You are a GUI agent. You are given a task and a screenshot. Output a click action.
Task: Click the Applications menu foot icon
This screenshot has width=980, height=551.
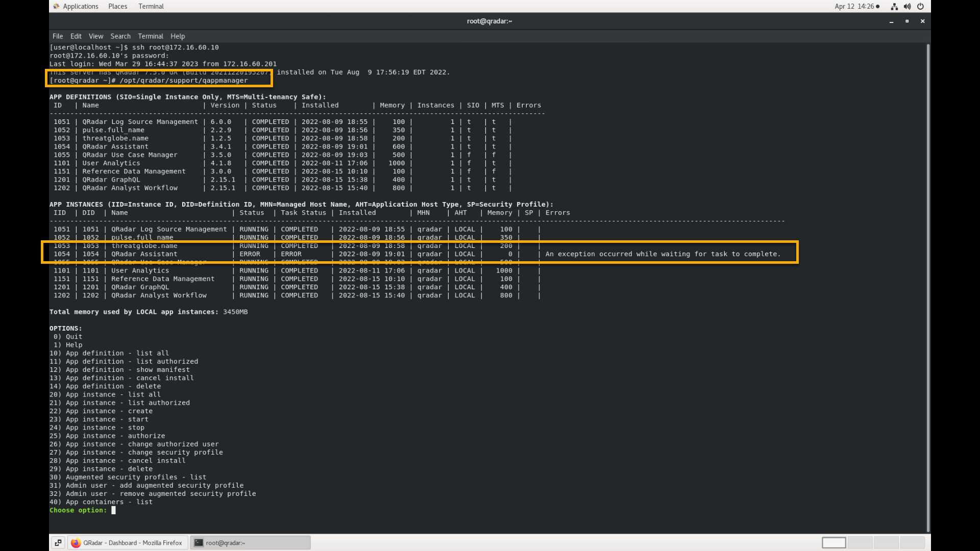56,7
